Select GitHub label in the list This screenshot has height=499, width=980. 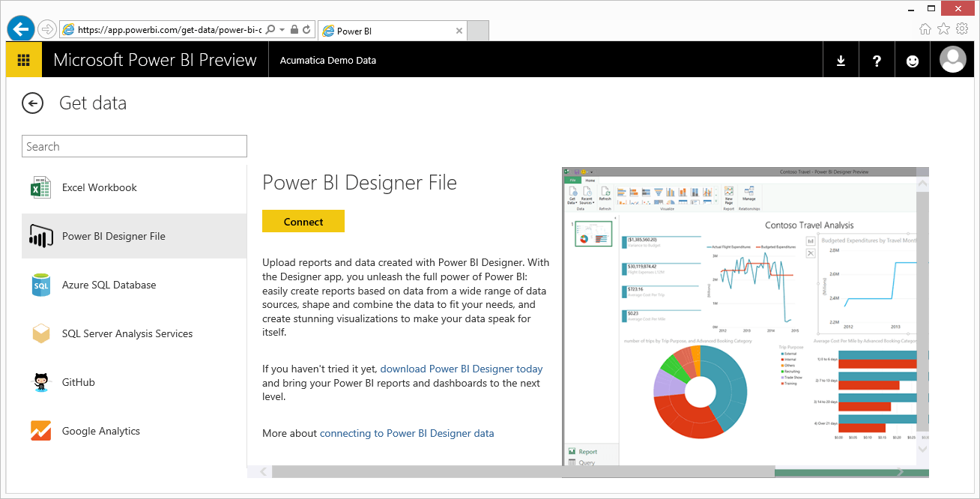(79, 382)
